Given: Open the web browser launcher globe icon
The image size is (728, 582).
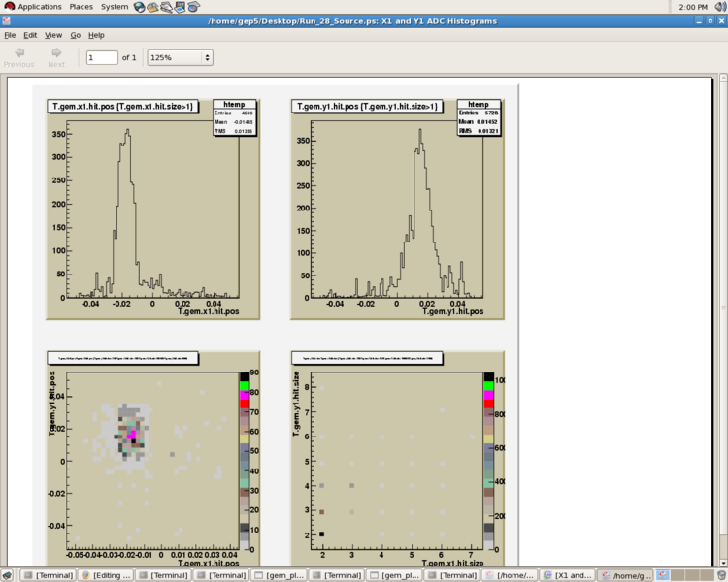Looking at the screenshot, I should (139, 7).
